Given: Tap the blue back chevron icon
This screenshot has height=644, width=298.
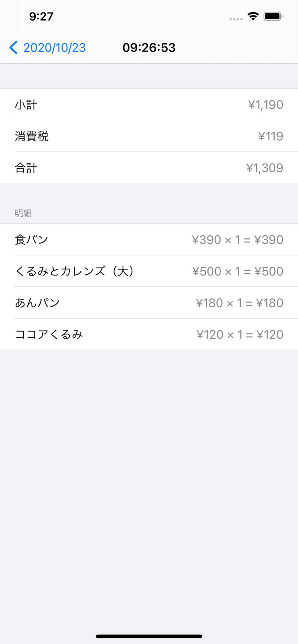Looking at the screenshot, I should (14, 48).
